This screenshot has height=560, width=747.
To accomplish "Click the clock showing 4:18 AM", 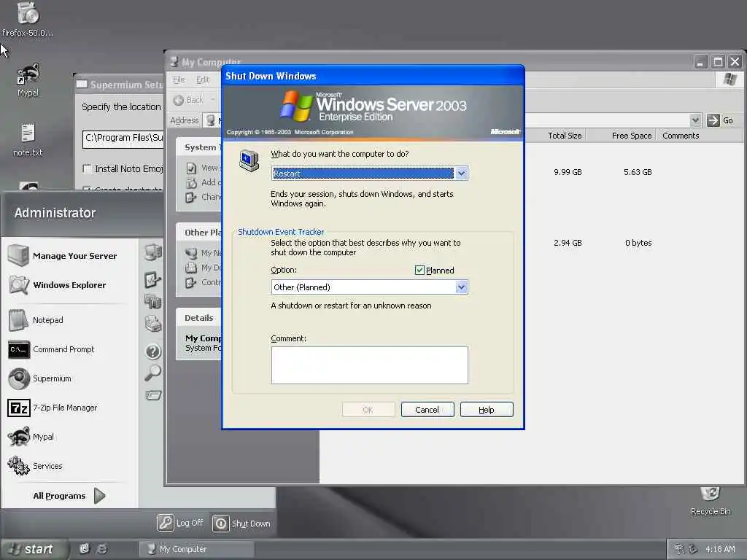I will pos(720,549).
